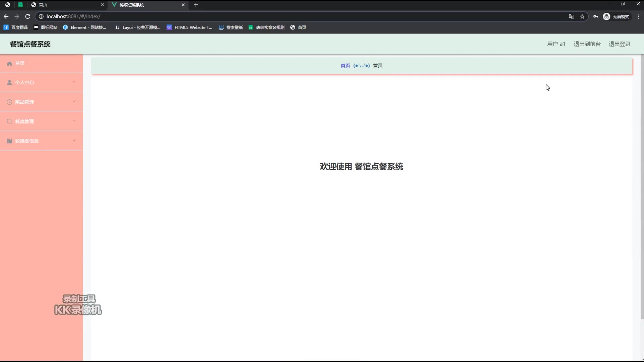Expand the 个人中心 chevron arrow
This screenshot has width=644, height=362.
(74, 82)
